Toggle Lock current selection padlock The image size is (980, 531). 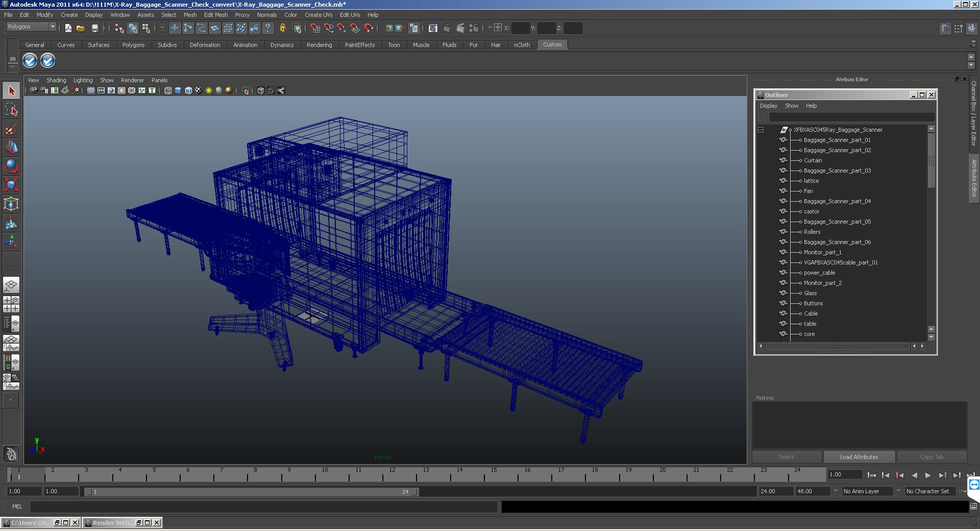point(282,28)
